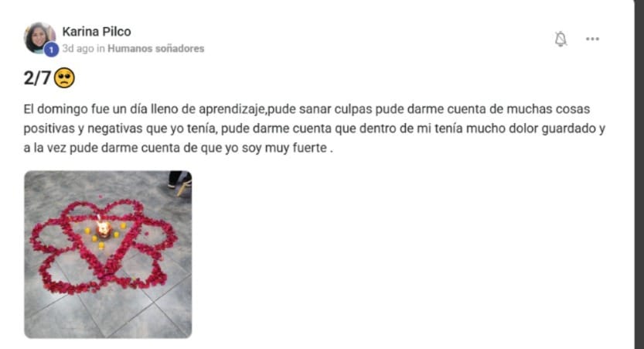Click the blue level 1 badge

[x=51, y=50]
